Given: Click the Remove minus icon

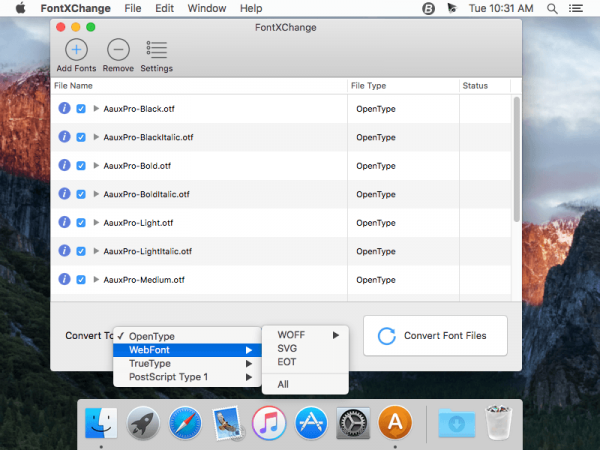Looking at the screenshot, I should [118, 50].
